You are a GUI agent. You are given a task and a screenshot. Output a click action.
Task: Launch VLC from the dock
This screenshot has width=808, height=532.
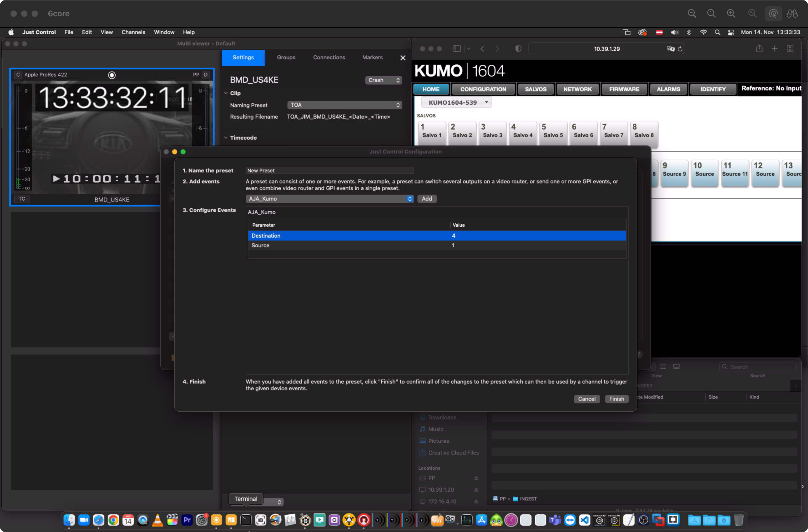coord(158,520)
